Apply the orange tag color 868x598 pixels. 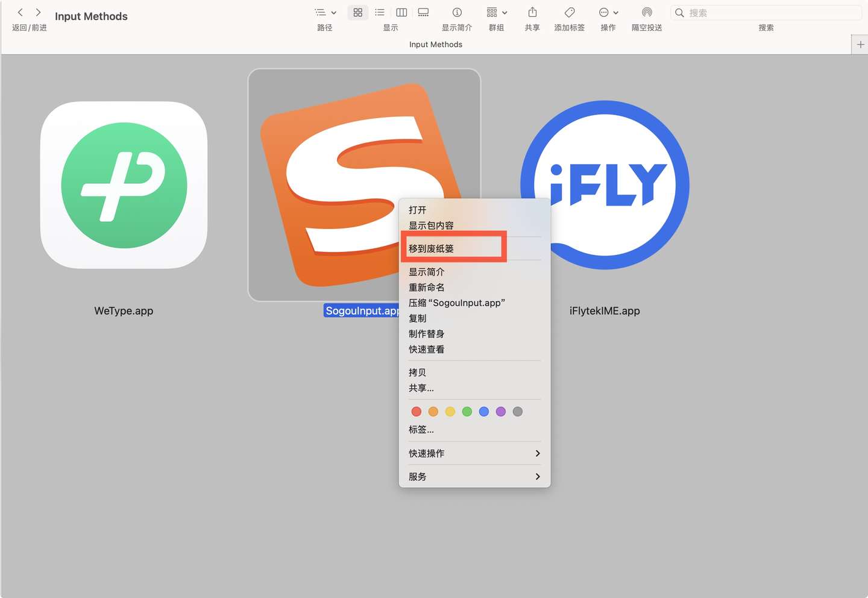click(433, 412)
